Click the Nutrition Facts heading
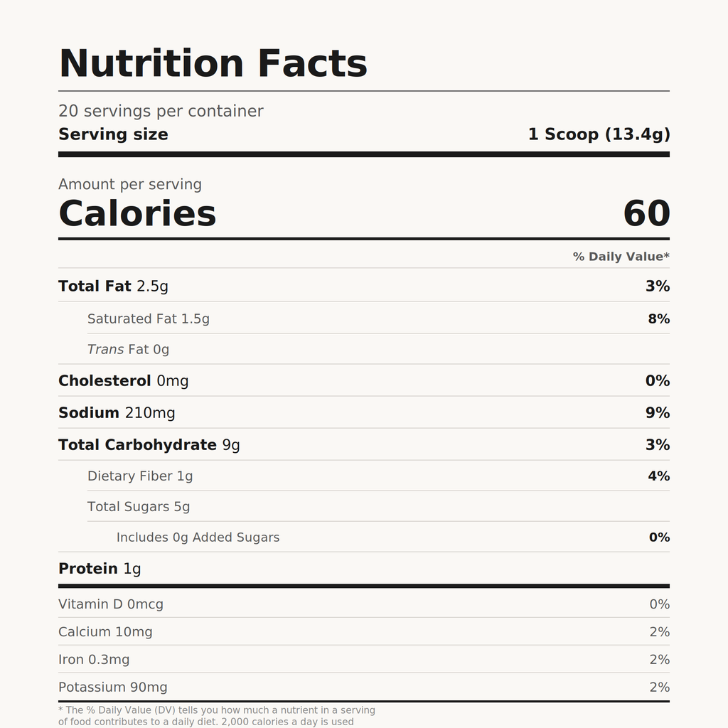The height and width of the screenshot is (728, 728). tap(213, 63)
